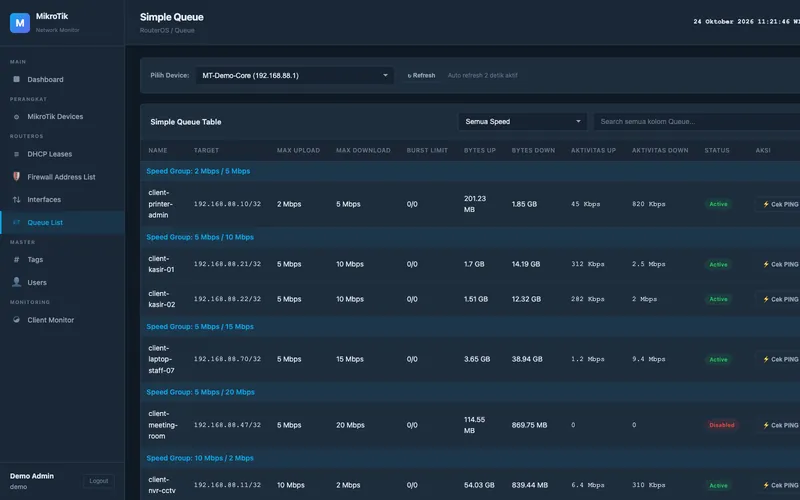Focus the Search semua kolom Queue field
800x500 pixels.
697,121
